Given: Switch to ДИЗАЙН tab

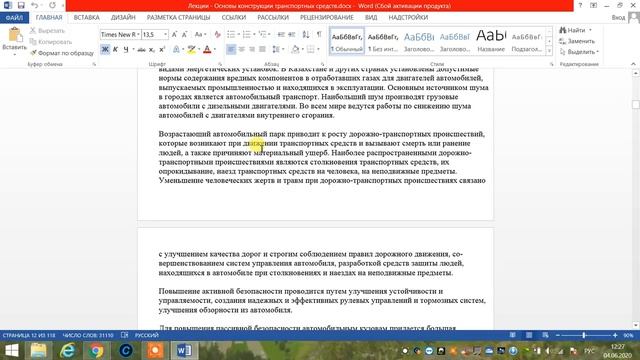Looking at the screenshot, I should (x=123, y=18).
